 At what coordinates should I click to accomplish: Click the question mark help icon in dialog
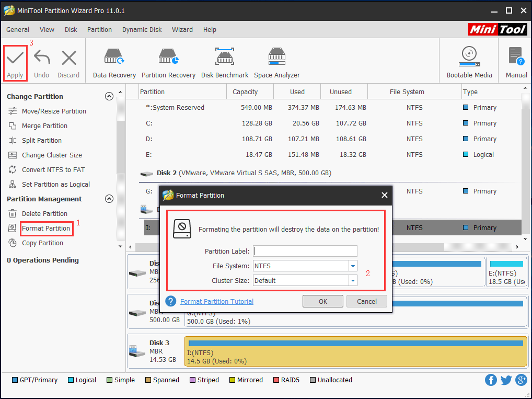pyautogui.click(x=171, y=301)
